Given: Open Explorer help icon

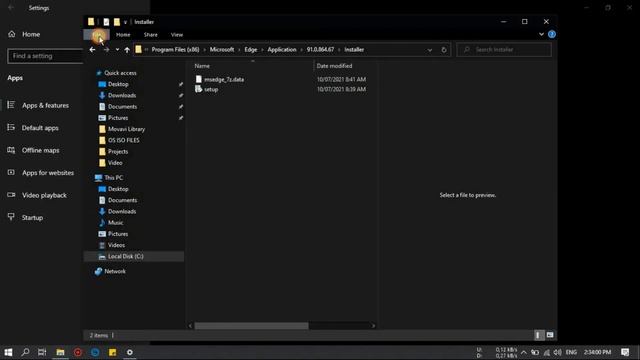Looking at the screenshot, I should (x=552, y=34).
